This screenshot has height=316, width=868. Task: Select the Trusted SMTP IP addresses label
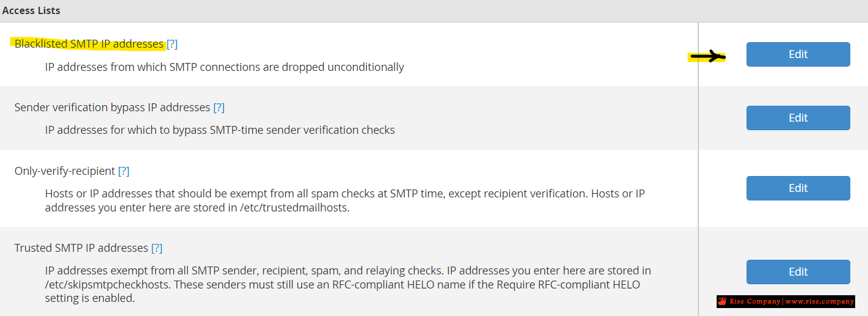point(81,248)
